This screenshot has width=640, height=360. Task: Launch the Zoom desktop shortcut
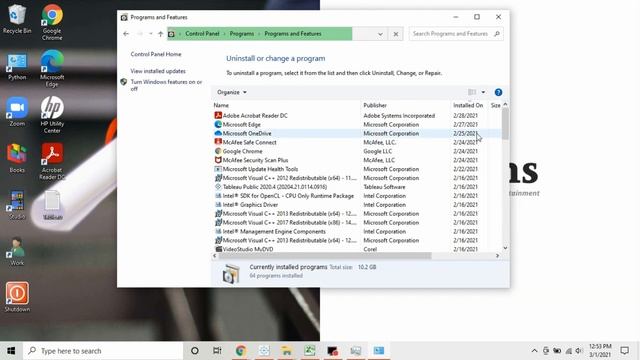[17, 112]
